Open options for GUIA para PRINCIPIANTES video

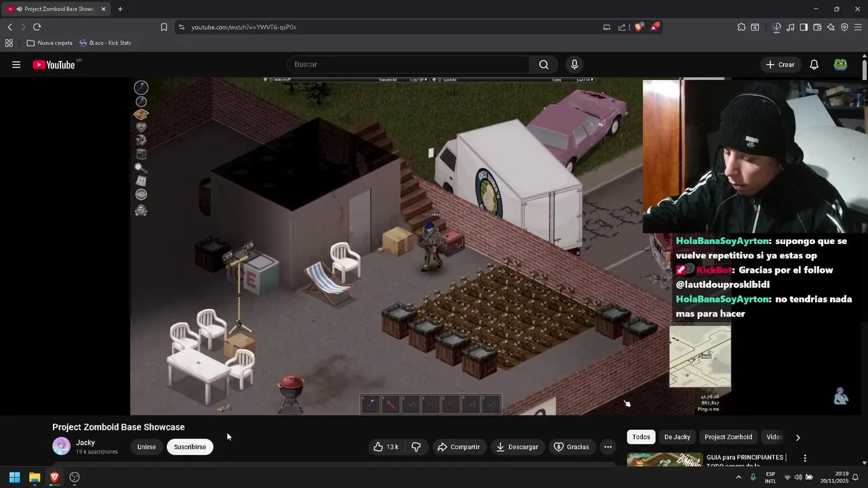[x=805, y=459]
